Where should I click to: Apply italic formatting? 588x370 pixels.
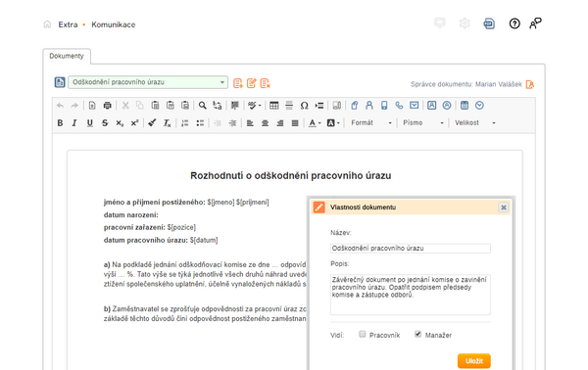click(74, 122)
